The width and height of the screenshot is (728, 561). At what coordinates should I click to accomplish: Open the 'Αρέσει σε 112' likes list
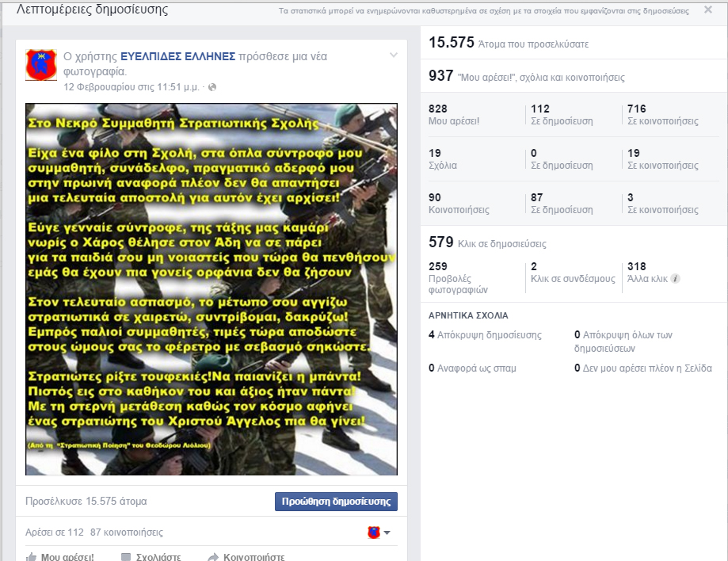click(55, 532)
